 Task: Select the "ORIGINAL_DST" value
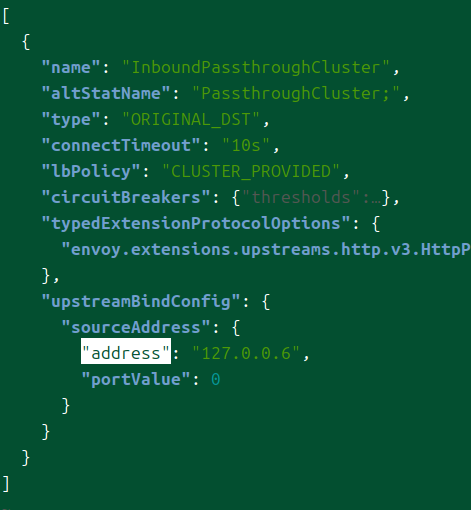pos(191,119)
